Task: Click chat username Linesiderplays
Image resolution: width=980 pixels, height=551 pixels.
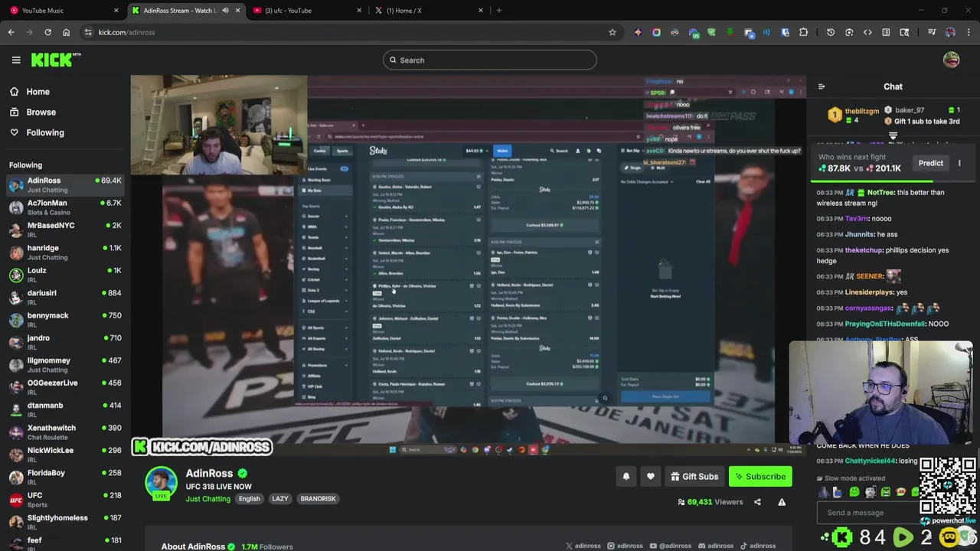Action: 869,292
